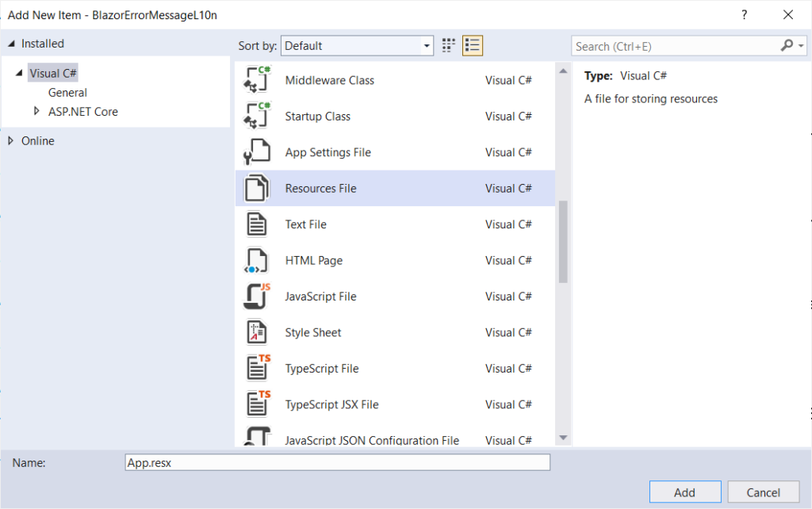This screenshot has width=812, height=509.
Task: Click the Resources File template icon
Action: [x=257, y=188]
